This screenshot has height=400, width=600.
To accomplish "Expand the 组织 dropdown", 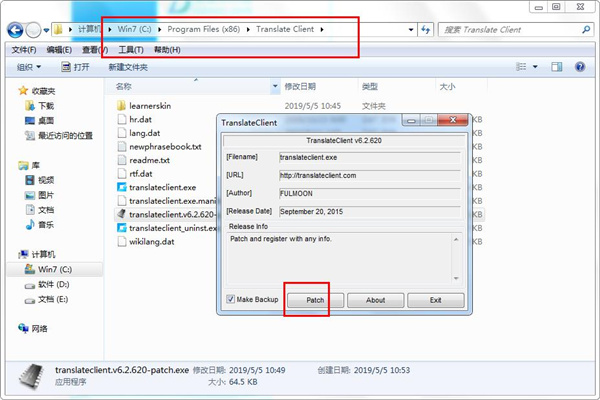I will [x=29, y=68].
